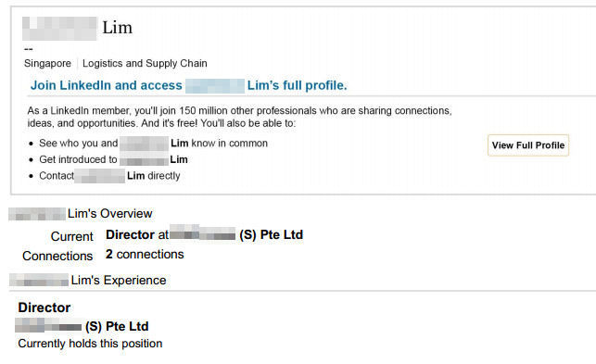Viewport: 596px width, 364px height.
Task: Click the Lim's Experience section heading
Action: (88, 281)
